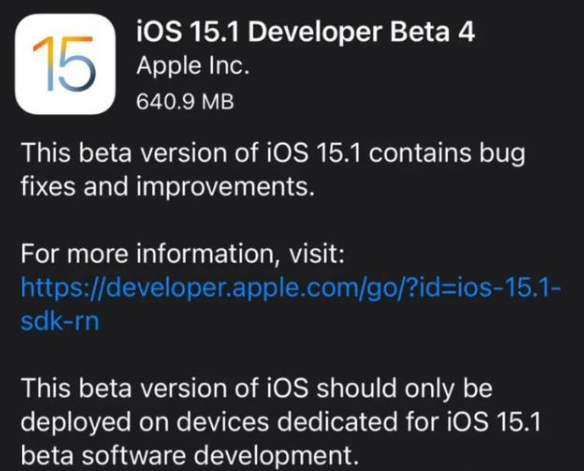This screenshot has width=584, height=471.
Task: Tap the iOS 15 update icon
Action: click(65, 64)
